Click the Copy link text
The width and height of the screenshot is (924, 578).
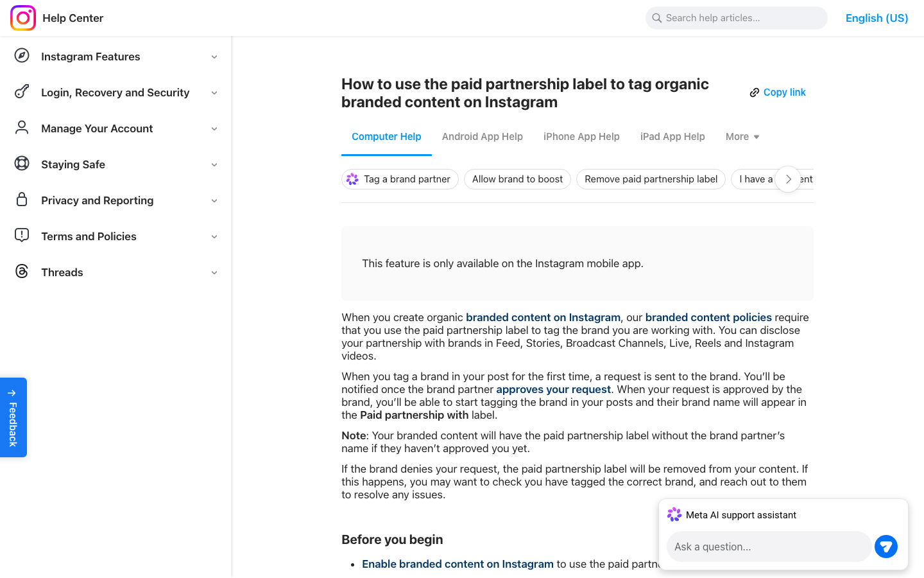(x=785, y=92)
